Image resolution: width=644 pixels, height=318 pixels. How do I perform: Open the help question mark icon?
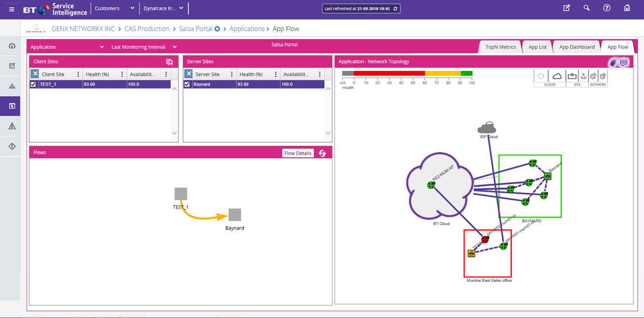tap(607, 8)
